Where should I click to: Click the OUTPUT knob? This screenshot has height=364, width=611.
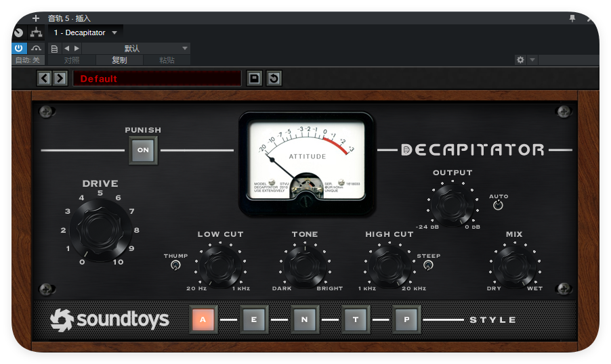point(452,204)
